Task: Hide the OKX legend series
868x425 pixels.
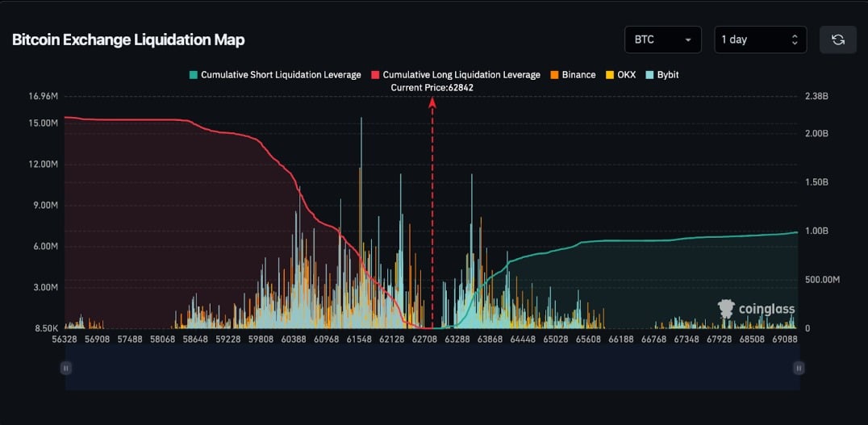Action: tap(620, 75)
